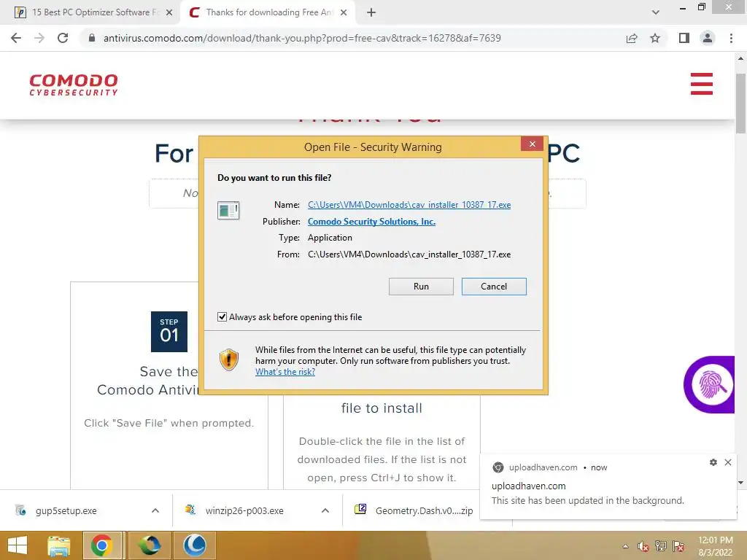Close the 15 Best PC Optimizer tab
Viewport: 747px width, 560px height.
pos(169,12)
